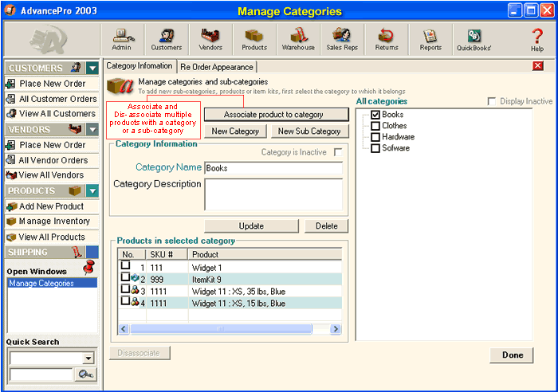Viewport: 558px width, 392px height.
Task: Click the New Category button
Action: tap(235, 131)
